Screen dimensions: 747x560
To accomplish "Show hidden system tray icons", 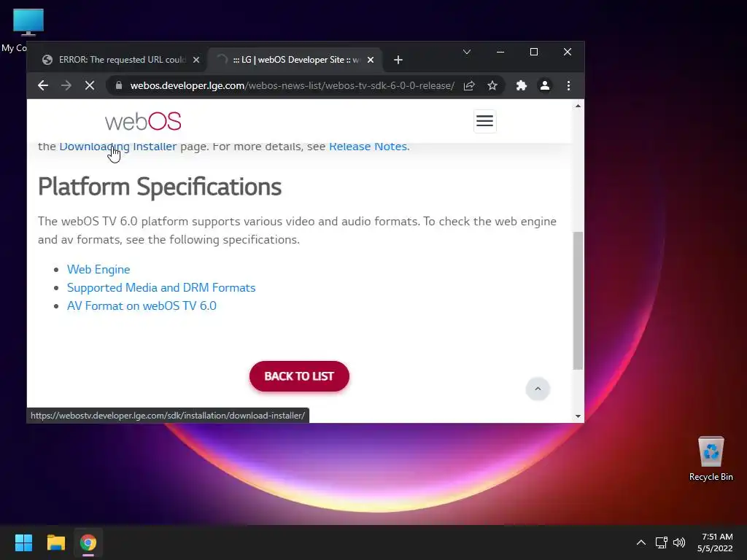I will click(x=641, y=542).
